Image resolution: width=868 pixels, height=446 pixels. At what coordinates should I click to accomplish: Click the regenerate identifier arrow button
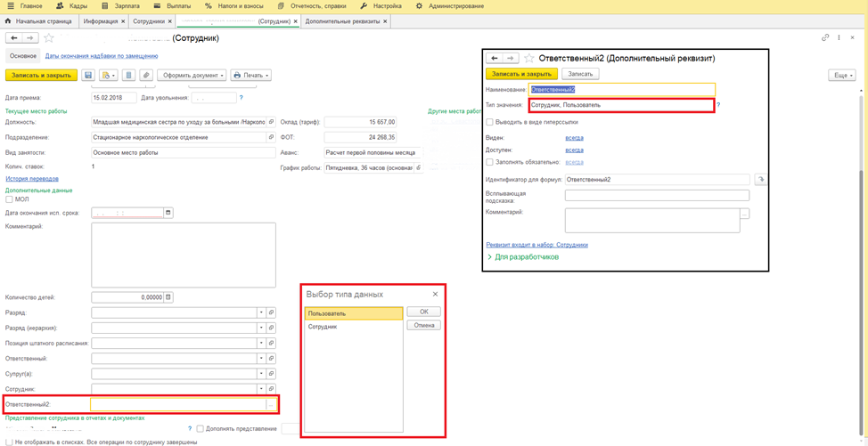click(761, 180)
